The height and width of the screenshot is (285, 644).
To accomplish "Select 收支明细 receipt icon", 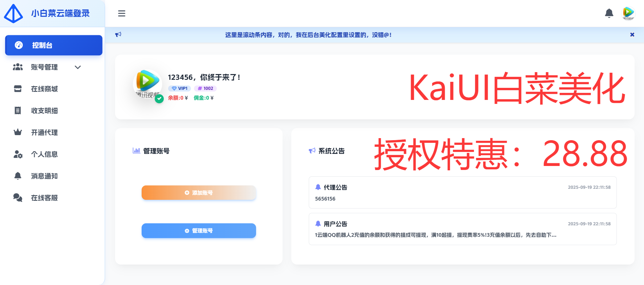I will (x=18, y=111).
